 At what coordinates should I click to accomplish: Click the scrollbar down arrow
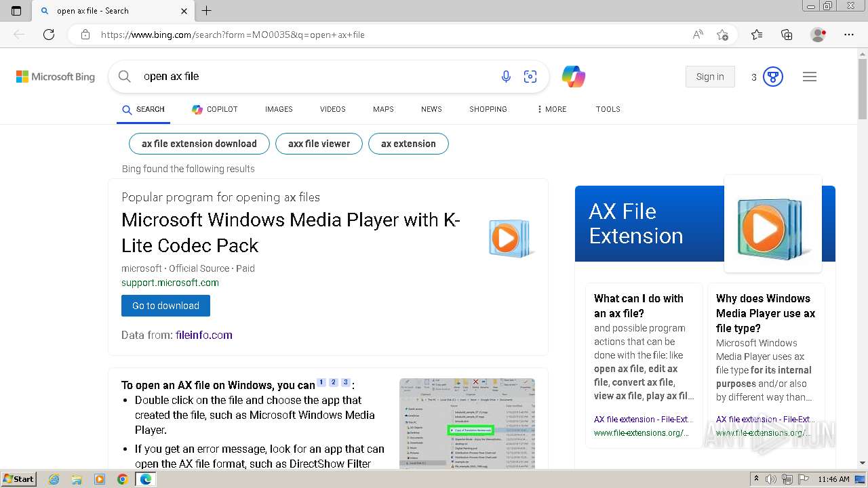(x=863, y=463)
